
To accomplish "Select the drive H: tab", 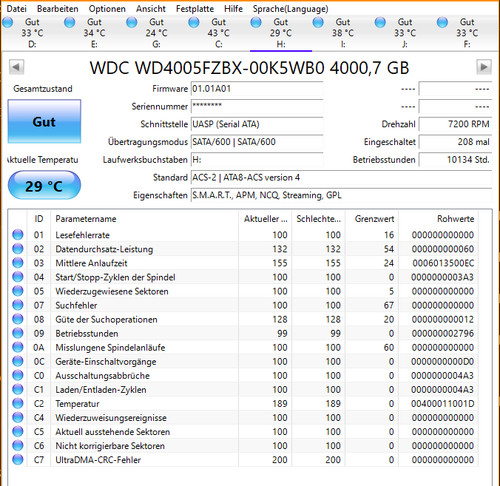I will tap(281, 33).
